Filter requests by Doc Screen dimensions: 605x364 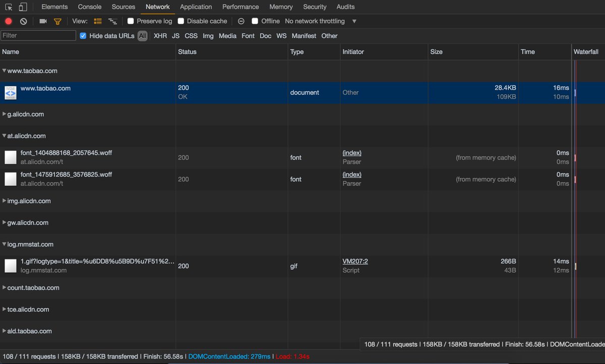click(266, 36)
